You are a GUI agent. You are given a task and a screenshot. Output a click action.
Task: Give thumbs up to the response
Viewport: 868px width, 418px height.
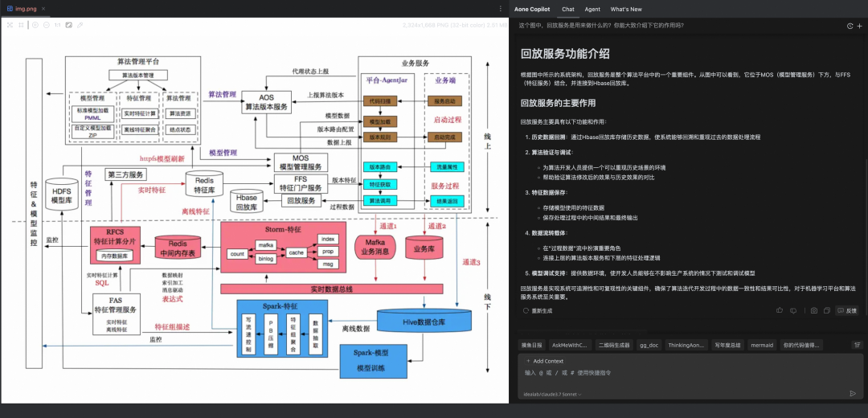coord(780,310)
